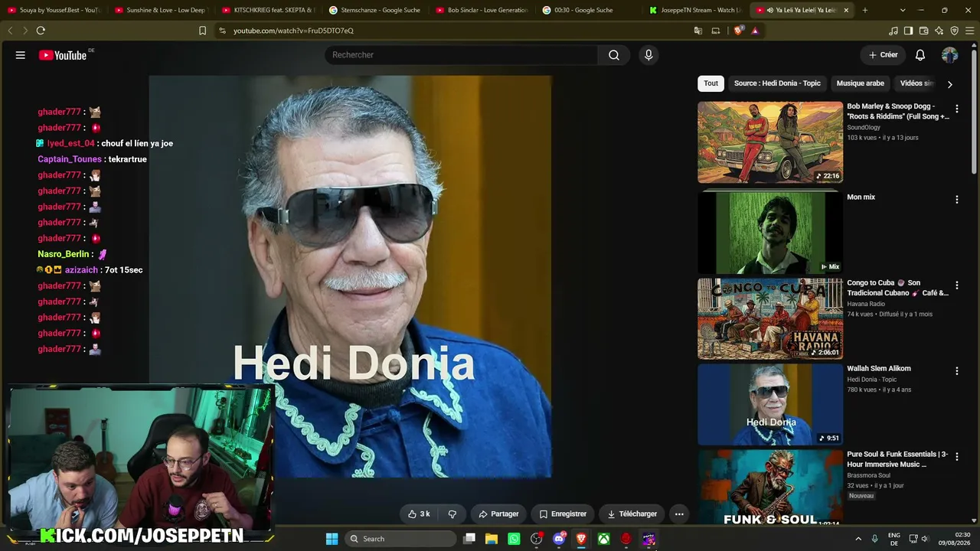Open the Bob Marley & Snoop Dogg thumbnail
980x551 pixels.
770,142
